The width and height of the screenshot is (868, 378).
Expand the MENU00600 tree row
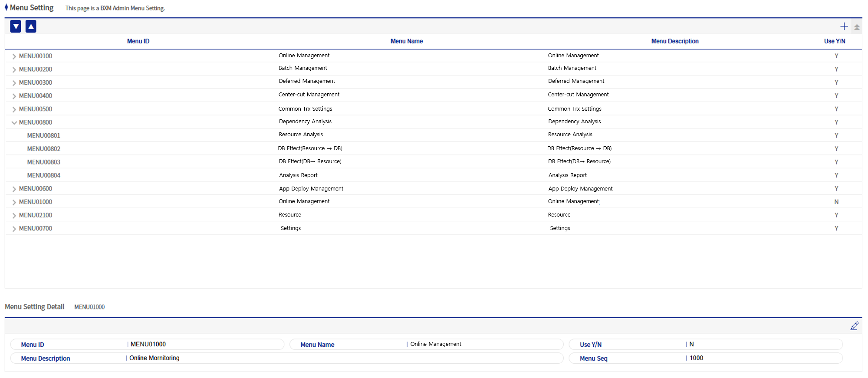coord(14,189)
